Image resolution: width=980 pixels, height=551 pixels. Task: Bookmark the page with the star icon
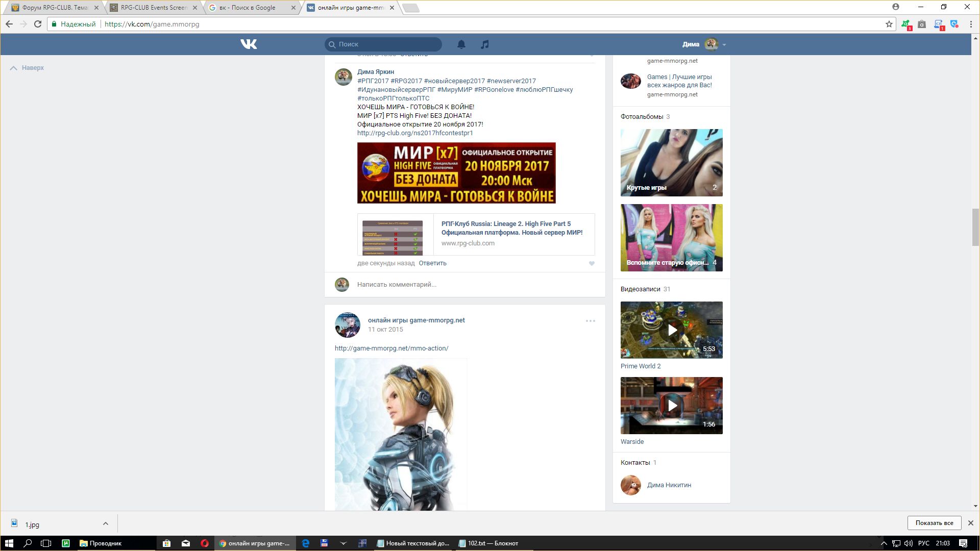click(889, 24)
